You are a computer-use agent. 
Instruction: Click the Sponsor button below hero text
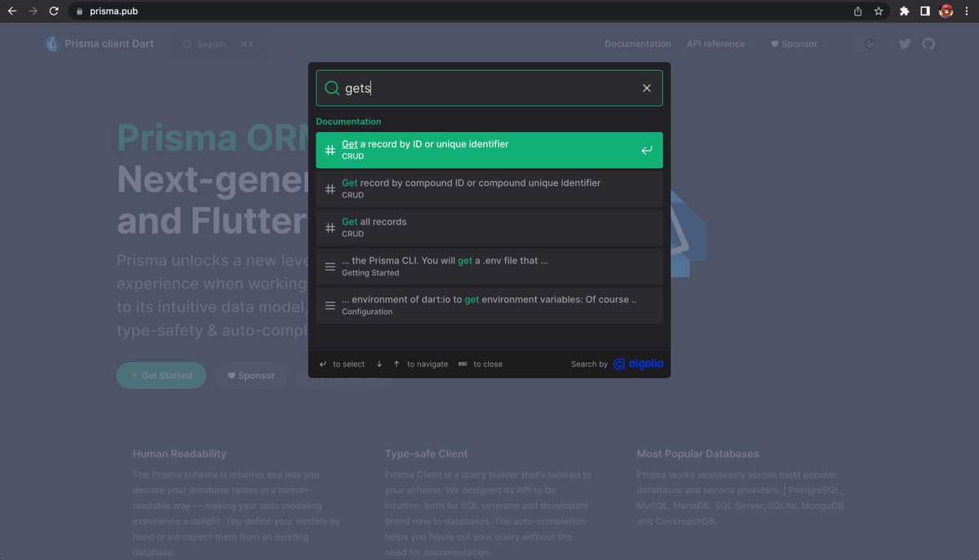251,376
